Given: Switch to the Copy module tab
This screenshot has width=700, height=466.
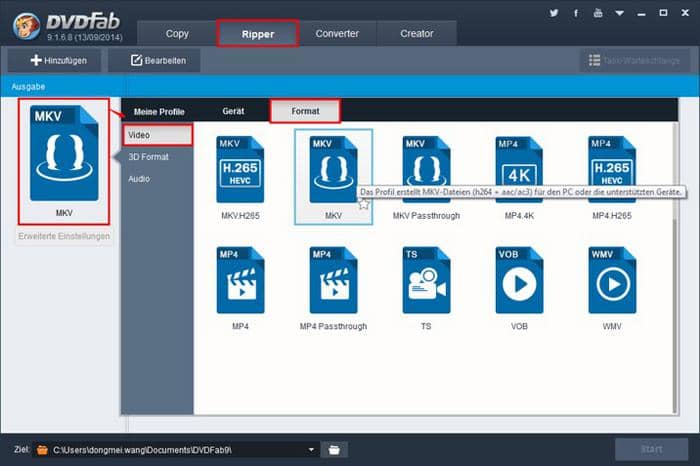Looking at the screenshot, I should point(177,33).
